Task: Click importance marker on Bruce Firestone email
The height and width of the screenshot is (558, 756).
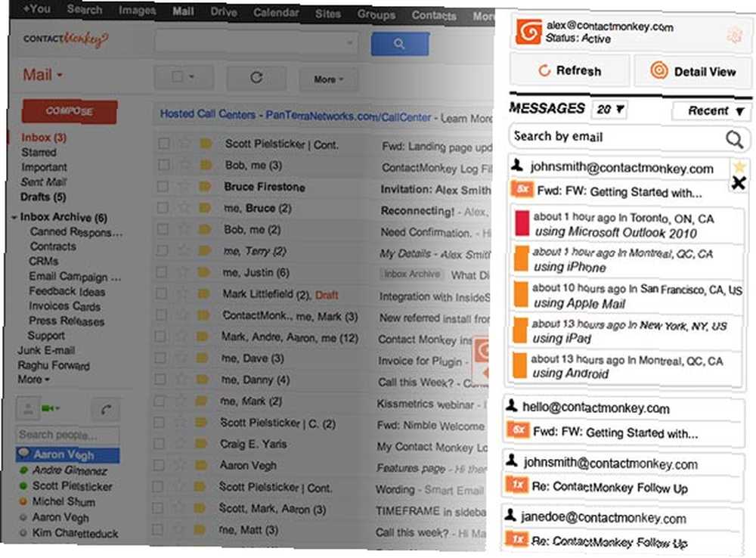Action: tap(205, 186)
